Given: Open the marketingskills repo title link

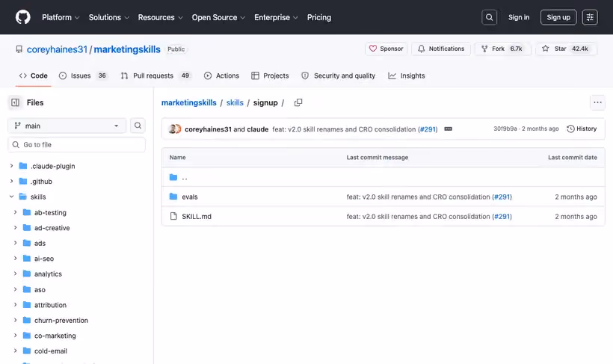Looking at the screenshot, I should [x=127, y=49].
